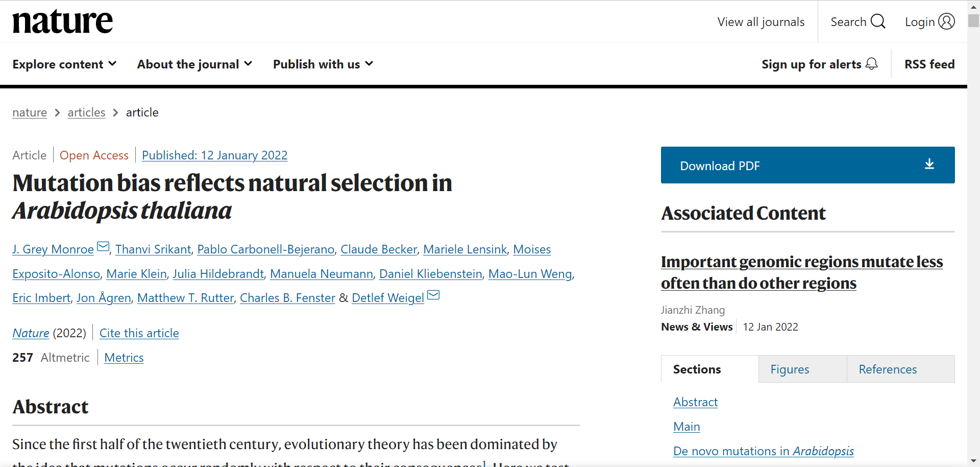Click the envelope icon beside Detlef Weigel
The height and width of the screenshot is (467, 980).
[433, 295]
